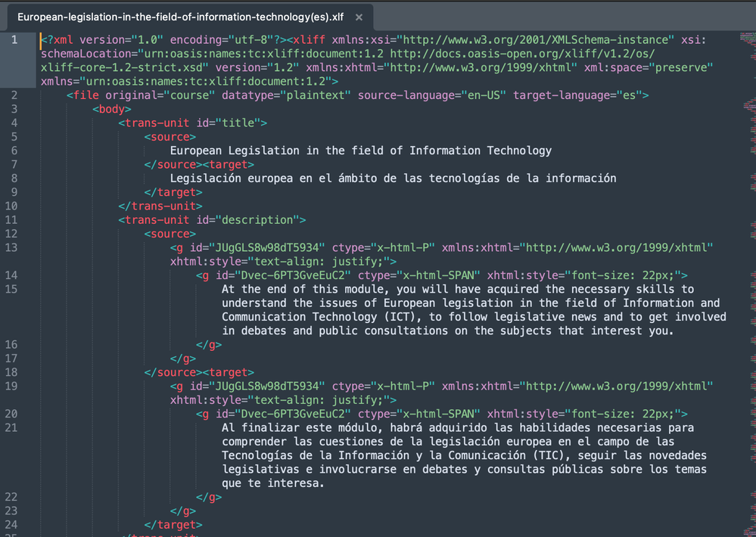Click the text "Legislación europea en el ámbito"
Image resolution: width=756 pixels, height=537 pixels.
273,178
